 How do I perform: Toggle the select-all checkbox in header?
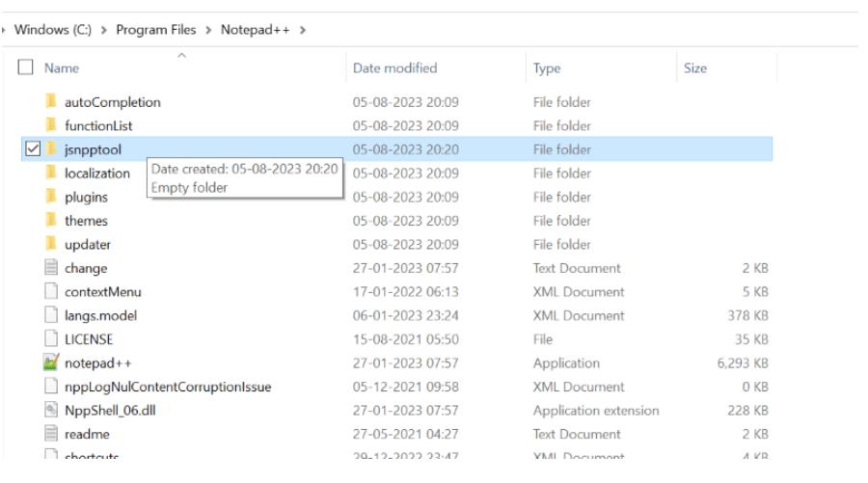pos(27,68)
